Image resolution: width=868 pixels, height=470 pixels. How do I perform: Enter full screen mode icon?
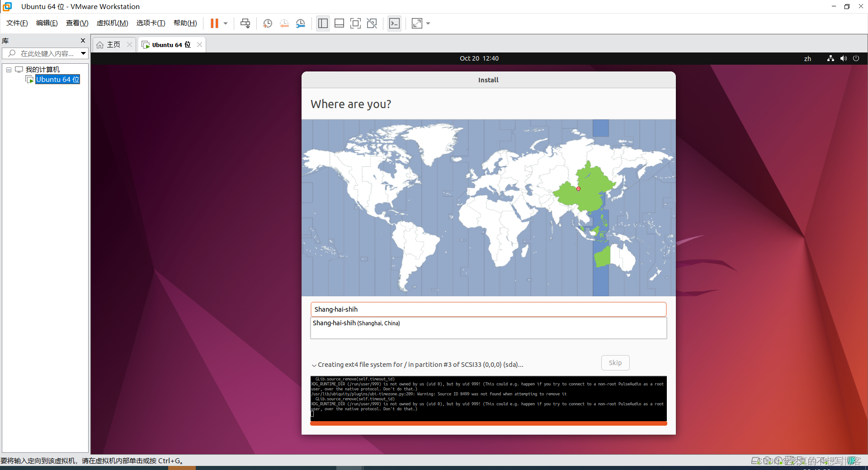coord(356,23)
